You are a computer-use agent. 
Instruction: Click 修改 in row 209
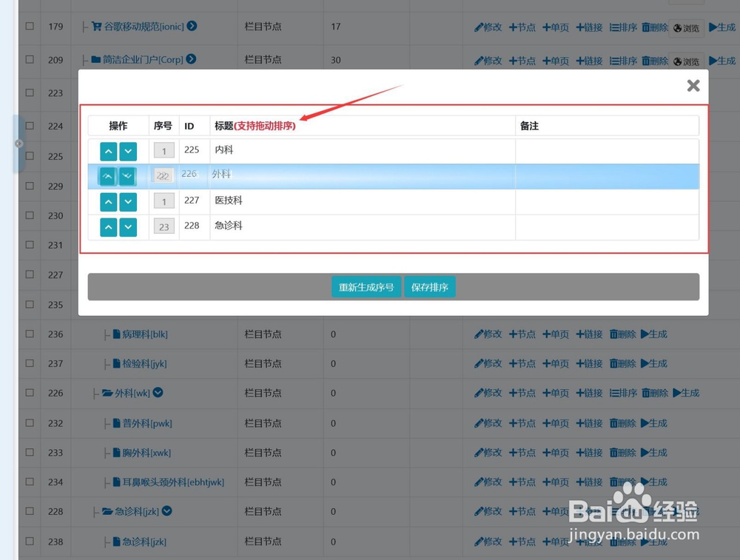[x=488, y=61]
